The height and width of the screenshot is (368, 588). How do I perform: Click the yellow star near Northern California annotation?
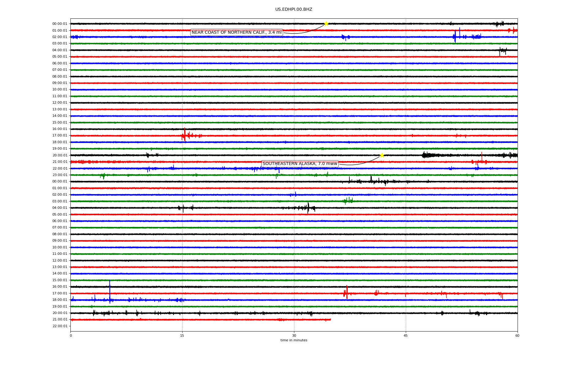pos(326,24)
